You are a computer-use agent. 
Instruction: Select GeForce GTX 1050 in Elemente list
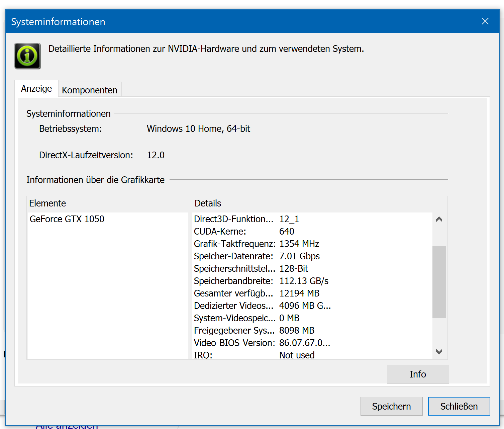coord(67,219)
